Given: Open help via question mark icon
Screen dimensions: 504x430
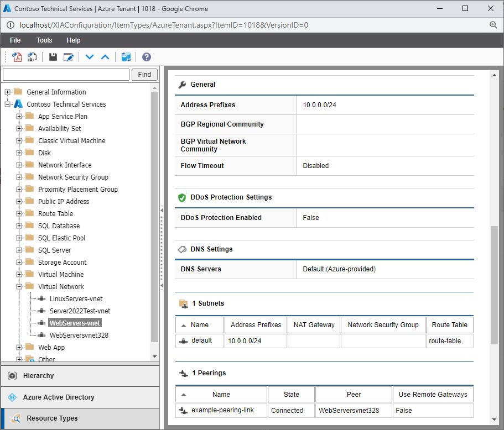Looking at the screenshot, I should tap(147, 57).
